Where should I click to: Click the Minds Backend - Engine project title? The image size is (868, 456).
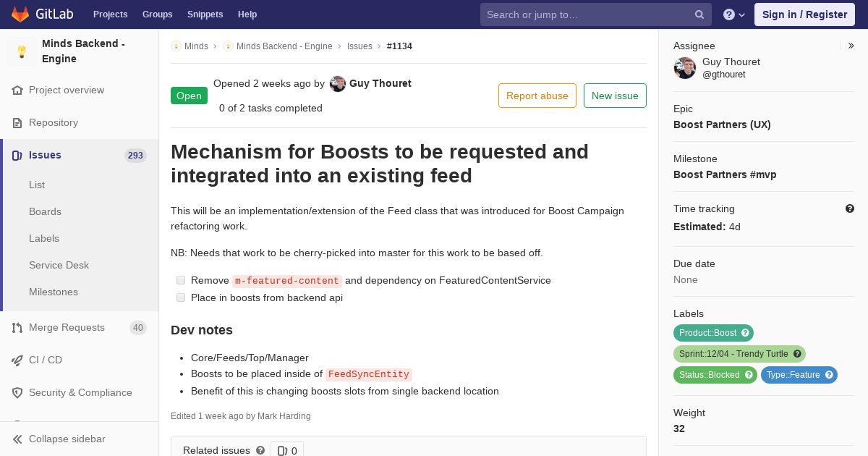(83, 51)
